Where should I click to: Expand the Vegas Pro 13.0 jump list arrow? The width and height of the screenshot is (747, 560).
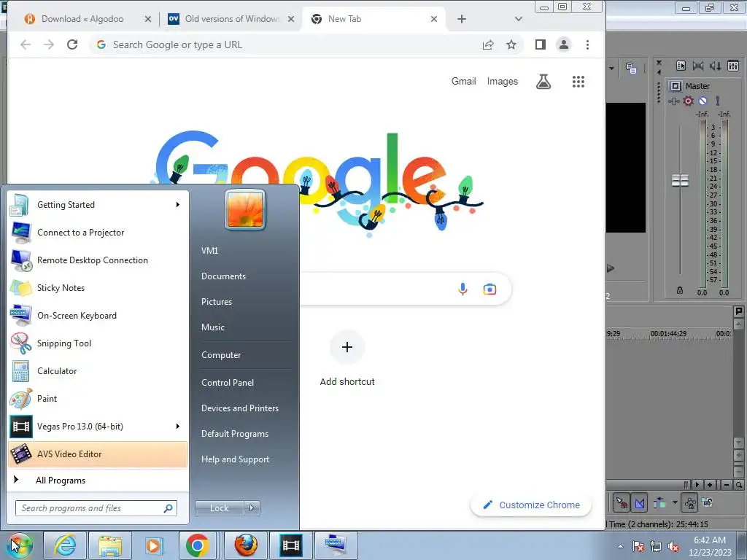[x=178, y=426]
